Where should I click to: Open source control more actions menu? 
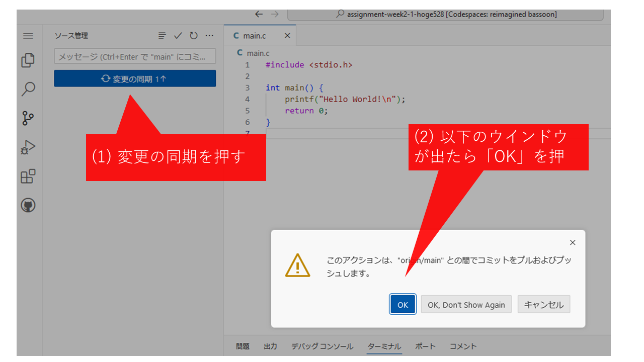pos(210,36)
